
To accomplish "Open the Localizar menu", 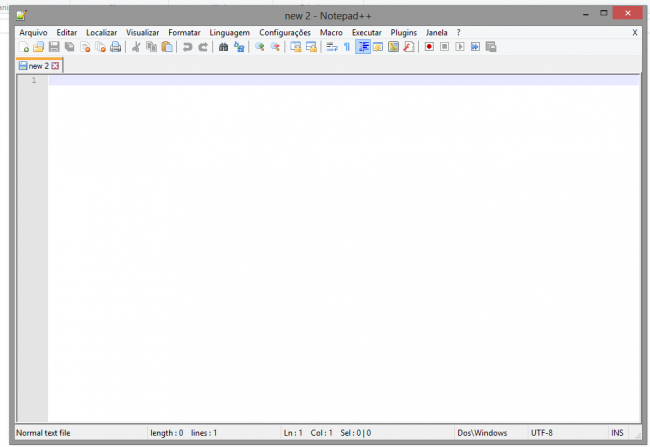I will point(102,32).
